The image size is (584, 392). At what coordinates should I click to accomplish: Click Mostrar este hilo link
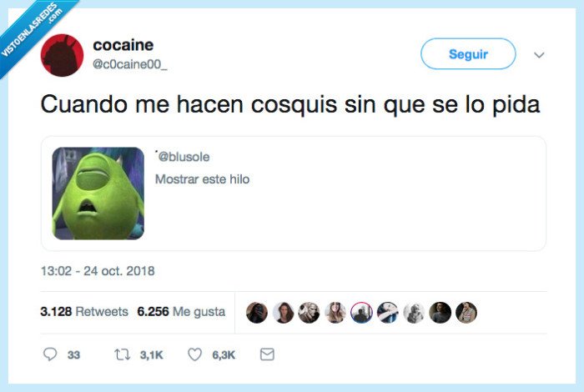point(202,179)
